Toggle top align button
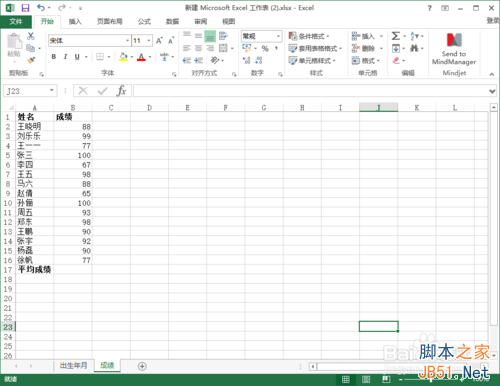 187,36
